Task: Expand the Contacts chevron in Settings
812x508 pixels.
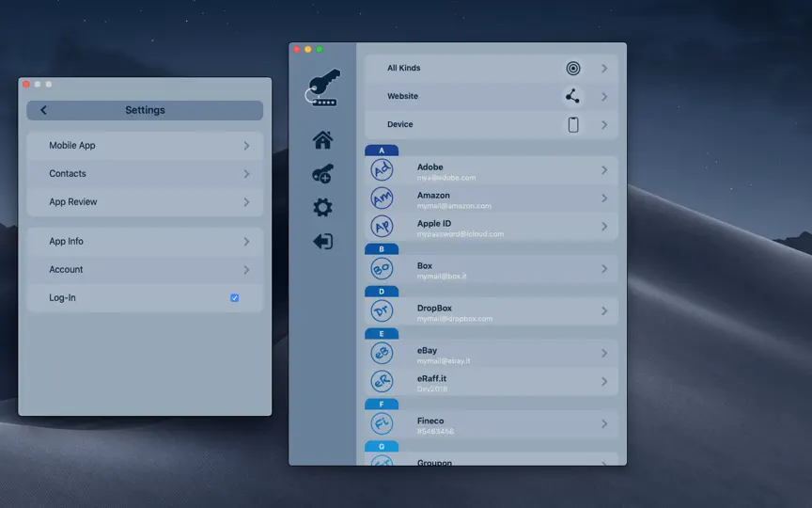Action: [246, 174]
